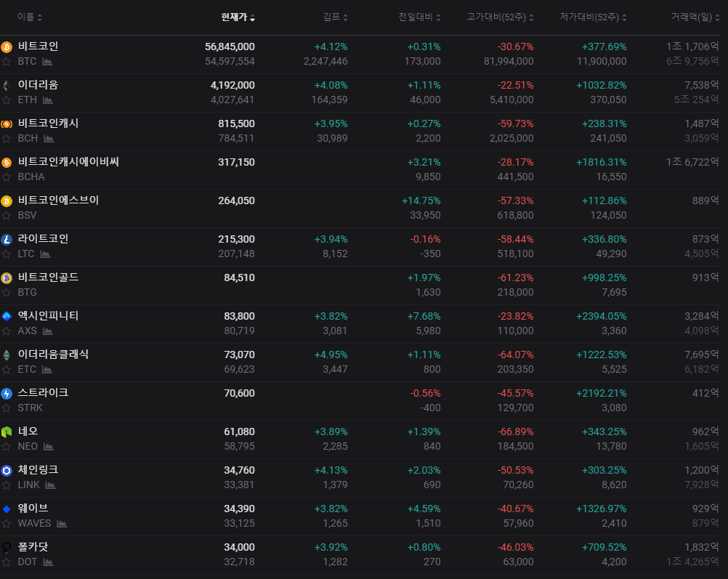Toggle favorite star for BSV
The image size is (728, 579).
pyautogui.click(x=7, y=216)
